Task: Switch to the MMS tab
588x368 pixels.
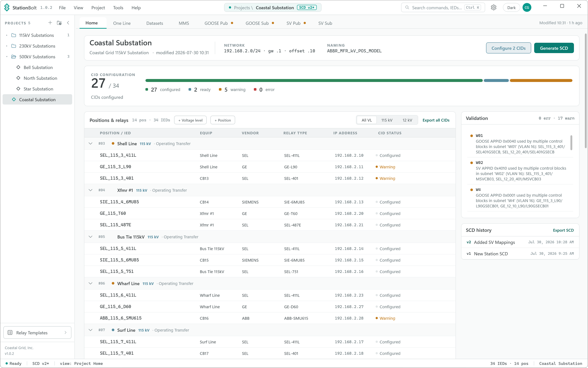Action: (x=184, y=23)
